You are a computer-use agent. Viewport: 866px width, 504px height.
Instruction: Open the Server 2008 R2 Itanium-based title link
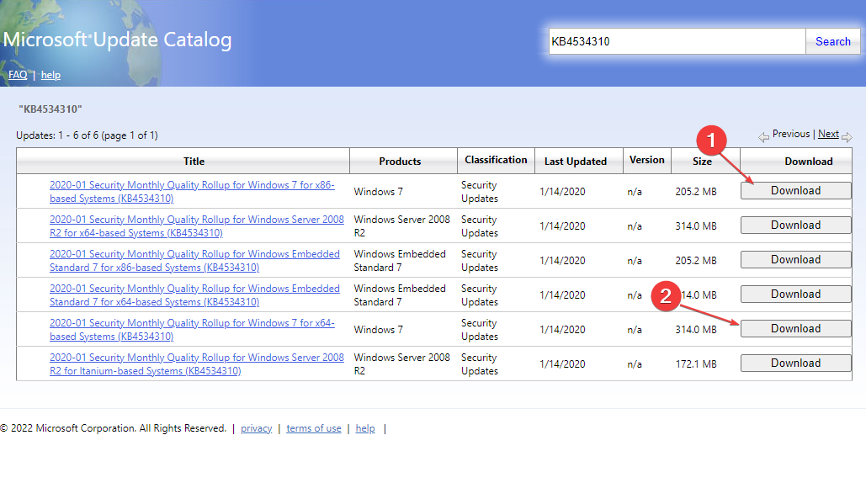point(197,363)
